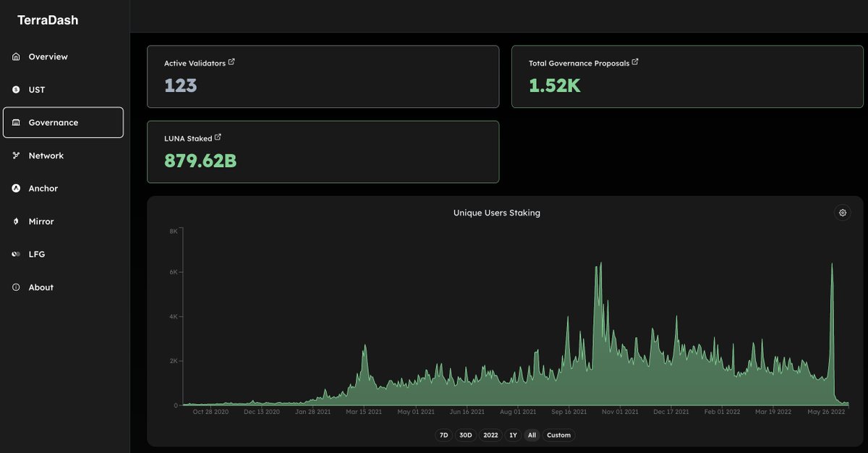This screenshot has width=868, height=453.
Task: Click the Governance building icon
Action: (x=16, y=122)
